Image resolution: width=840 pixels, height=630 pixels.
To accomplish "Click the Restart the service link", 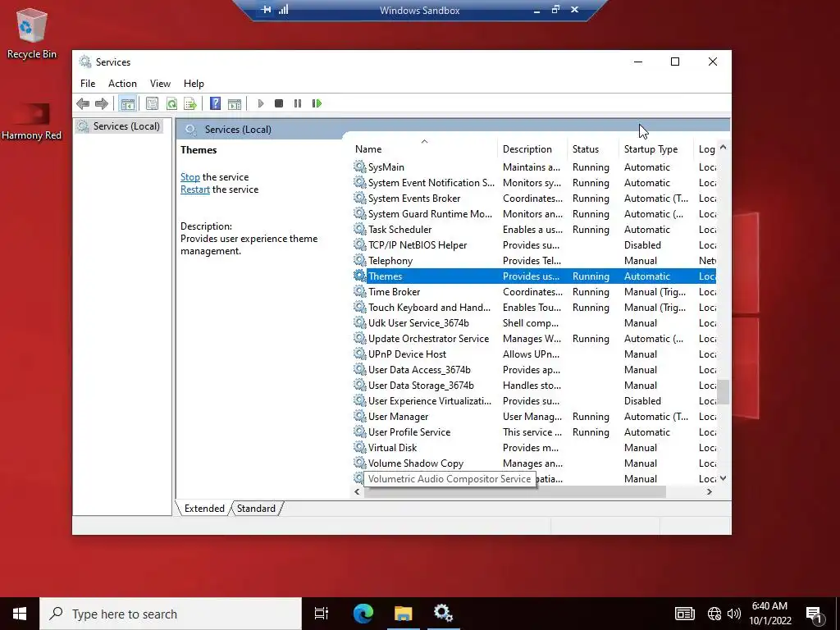I will (195, 189).
